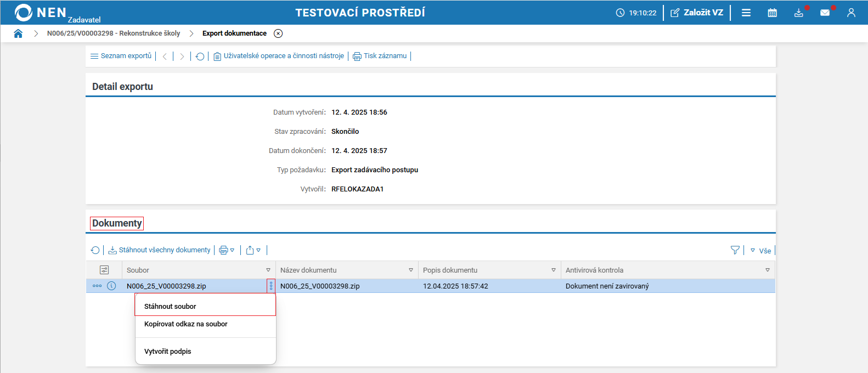Image resolution: width=868 pixels, height=373 pixels.
Task: Choose Kopírovat odkaz na soubor
Action: (205, 324)
